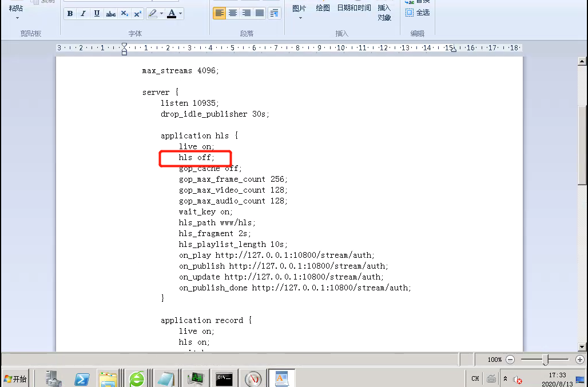Insert a 绘图 drawing
This screenshot has height=387, width=588.
323,8
